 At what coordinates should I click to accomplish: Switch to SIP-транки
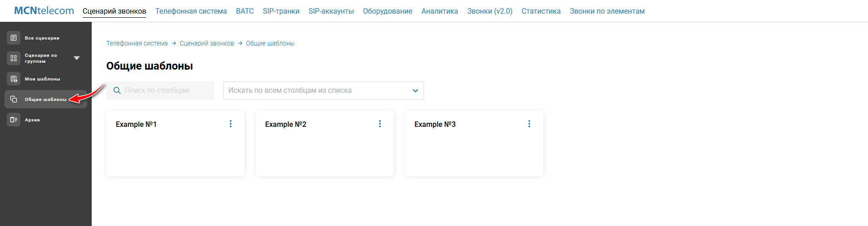(281, 11)
